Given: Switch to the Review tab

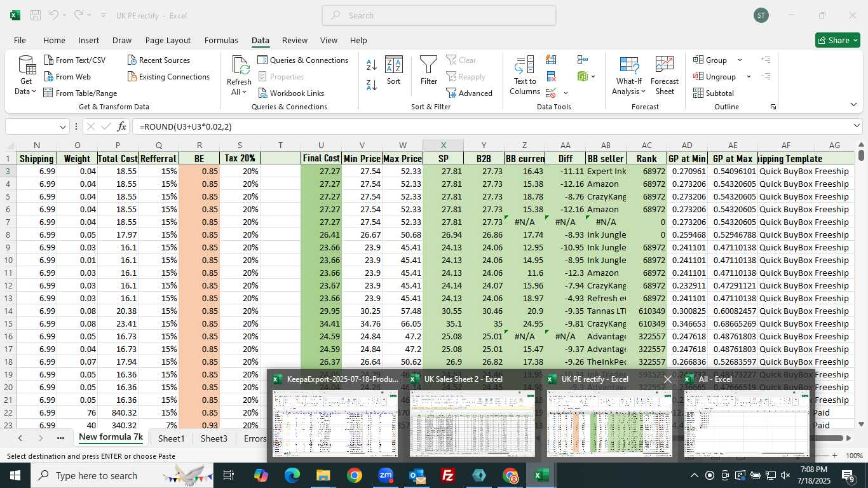Looking at the screenshot, I should coord(295,40).
